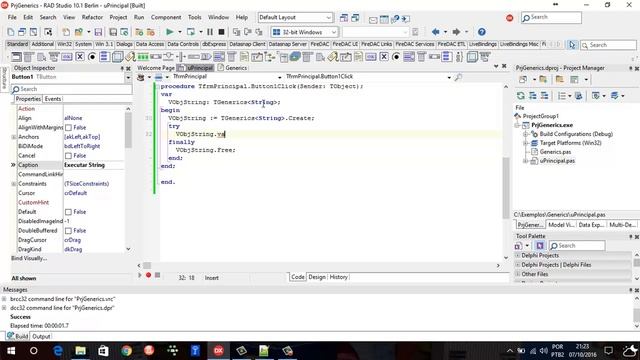Click the green Run toolbar icon
640x360 pixels.
169,32
